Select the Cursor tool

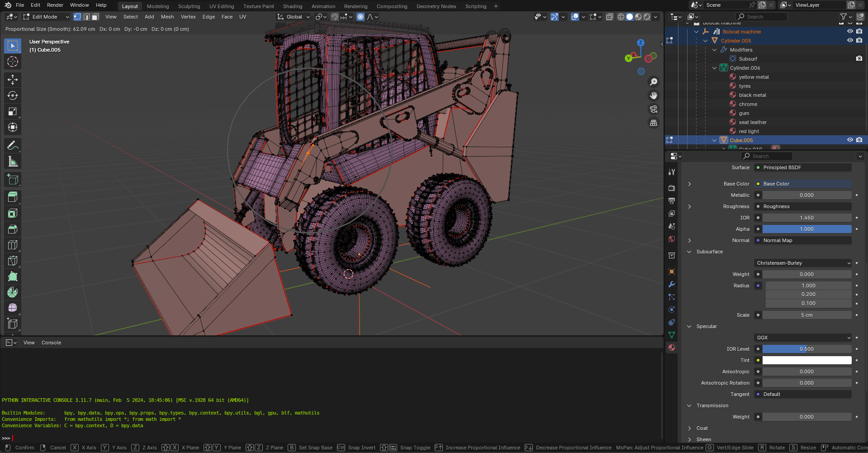13,62
